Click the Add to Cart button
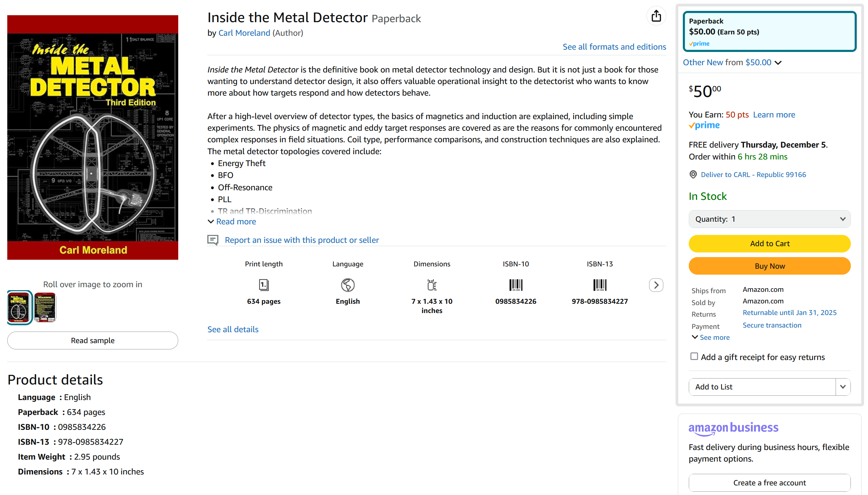Screen dimensions: 868x495 pos(769,244)
